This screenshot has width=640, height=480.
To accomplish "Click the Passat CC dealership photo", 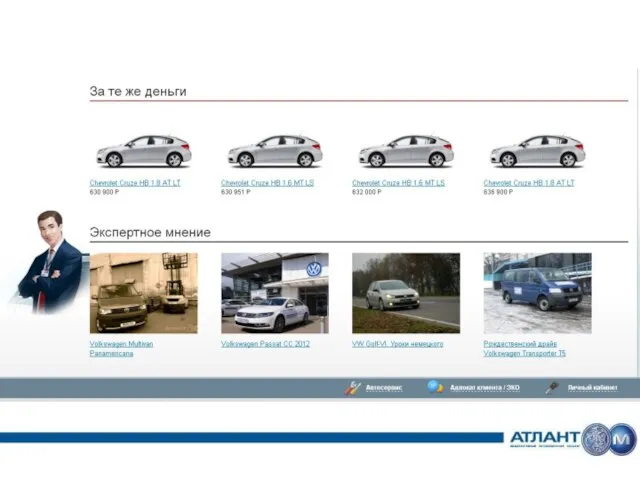I will click(x=274, y=292).
